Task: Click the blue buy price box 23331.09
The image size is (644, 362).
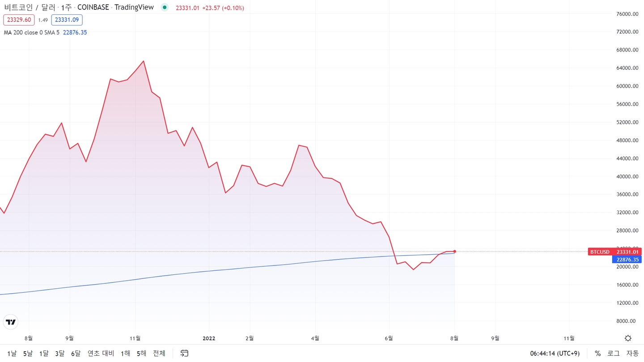Action: pos(67,20)
